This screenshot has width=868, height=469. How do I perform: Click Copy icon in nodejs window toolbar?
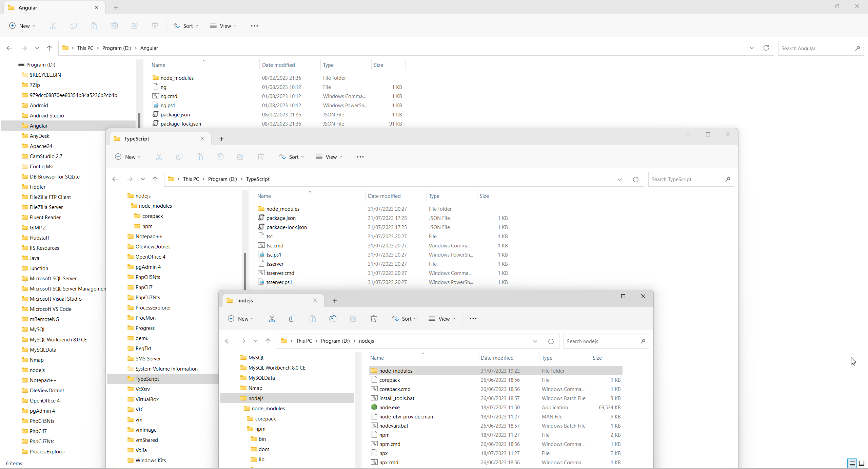tap(292, 319)
